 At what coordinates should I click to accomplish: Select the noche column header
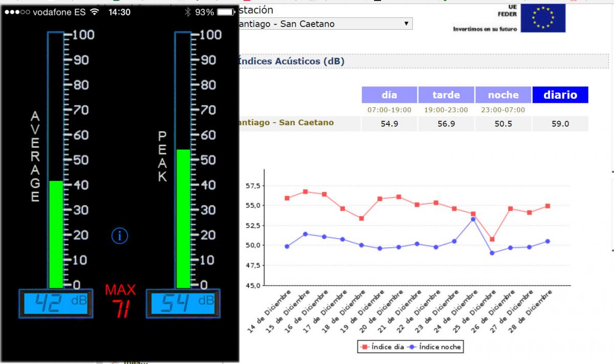coord(503,95)
